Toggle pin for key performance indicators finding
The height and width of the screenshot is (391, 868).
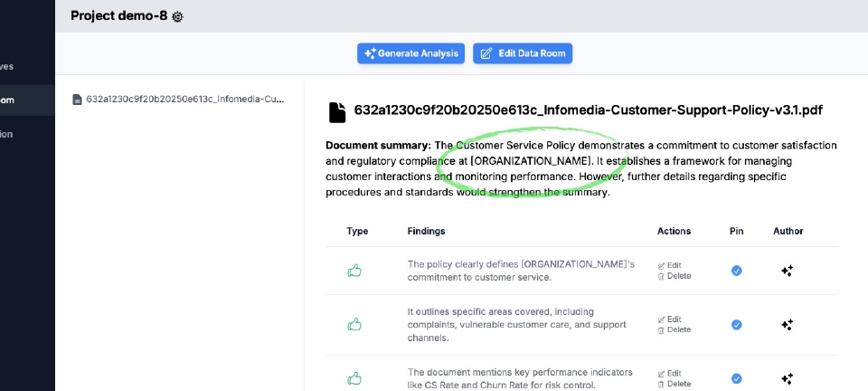(x=736, y=379)
